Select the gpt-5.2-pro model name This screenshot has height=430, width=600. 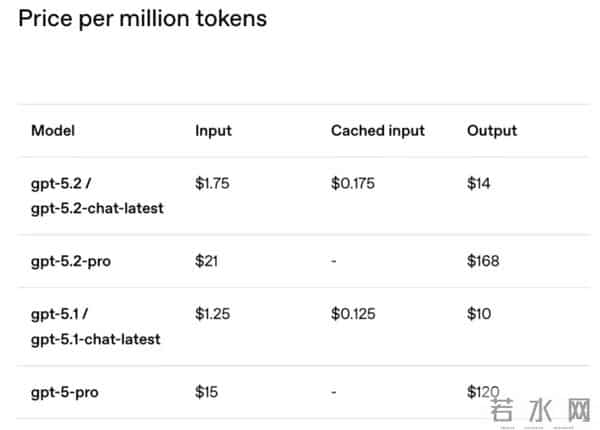coord(71,262)
